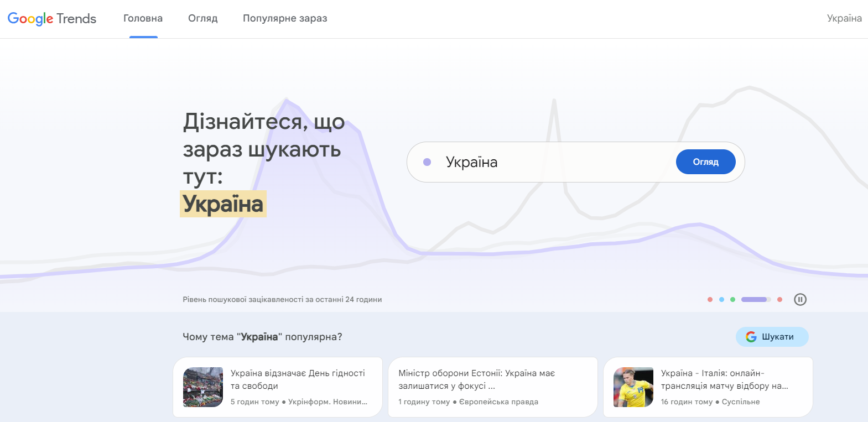Select the last red carousel dot

coord(779,299)
